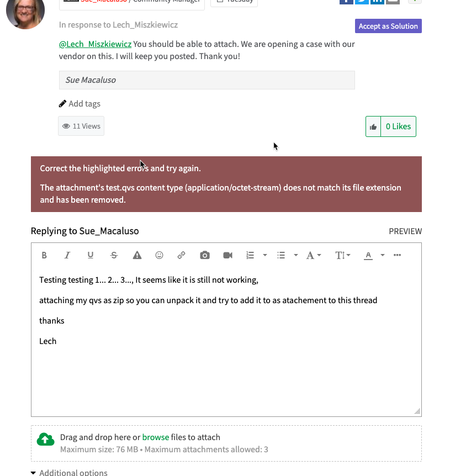Open the bullet list dropdown arrow
The image size is (450, 476).
coord(296,255)
